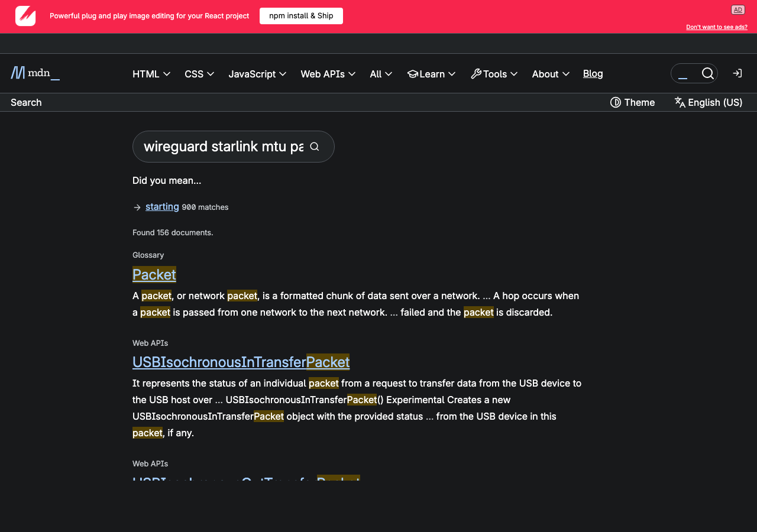The height and width of the screenshot is (532, 757).
Task: Open the USBIsochronousInTransferPacket result link
Action: coord(241,362)
